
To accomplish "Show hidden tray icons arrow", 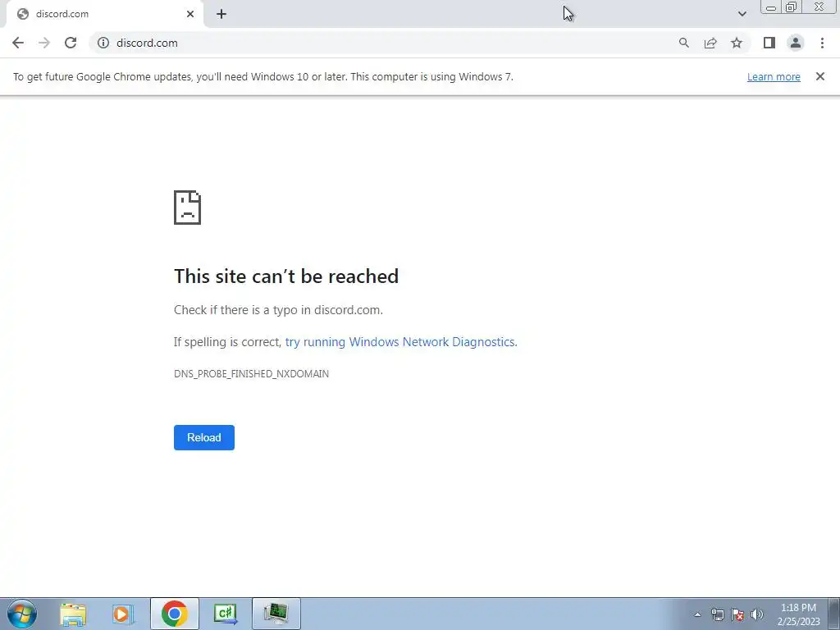I will [697, 614].
